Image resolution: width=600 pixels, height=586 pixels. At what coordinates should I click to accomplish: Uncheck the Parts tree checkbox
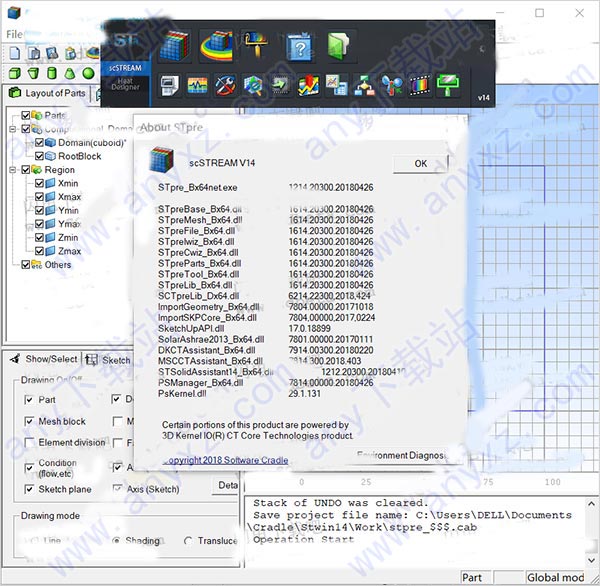pos(26,115)
